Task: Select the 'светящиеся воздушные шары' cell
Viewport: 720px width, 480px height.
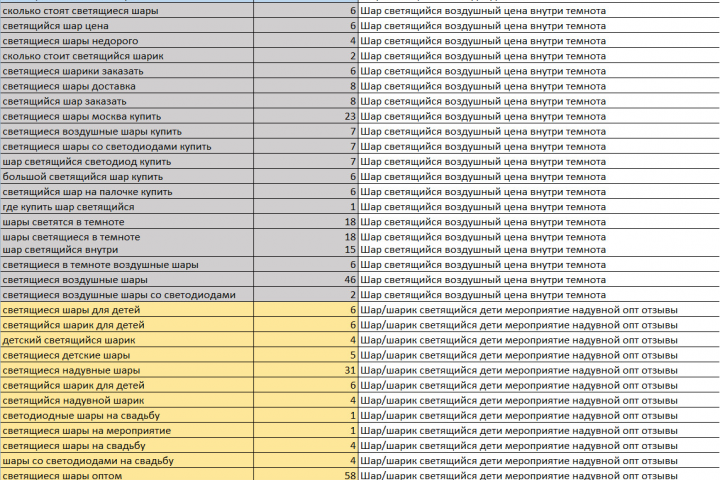Action: (x=127, y=280)
